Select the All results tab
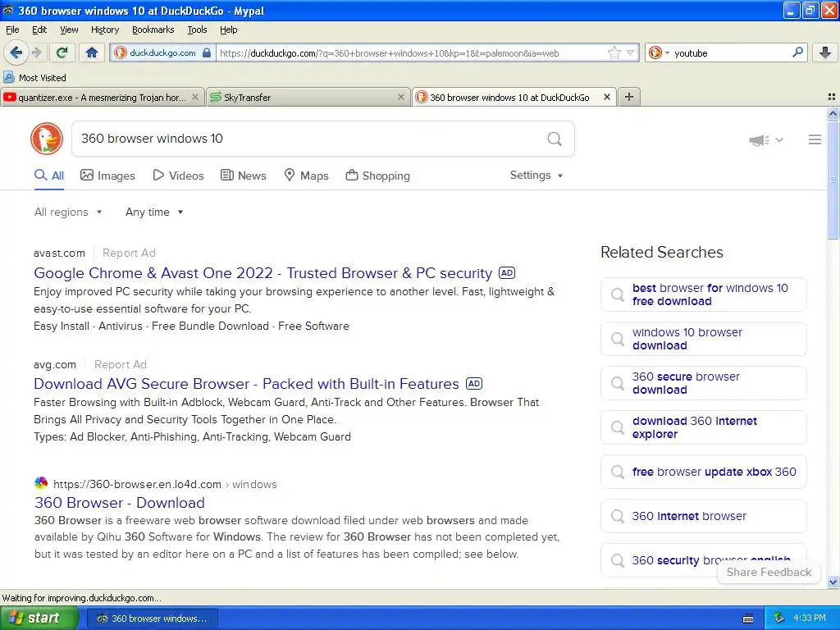Viewport: 840px width, 630px height. tap(49, 176)
